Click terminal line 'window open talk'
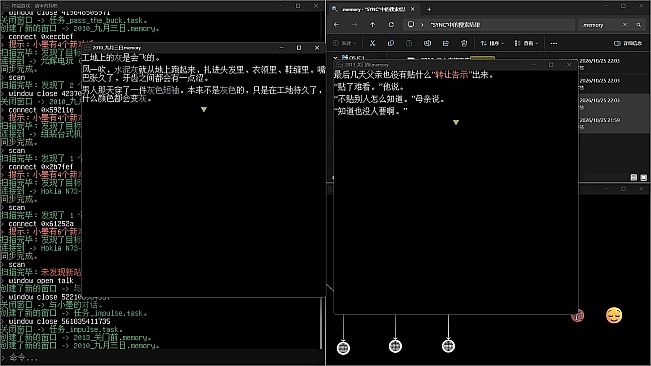The height and width of the screenshot is (366, 651). pyautogui.click(x=41, y=281)
